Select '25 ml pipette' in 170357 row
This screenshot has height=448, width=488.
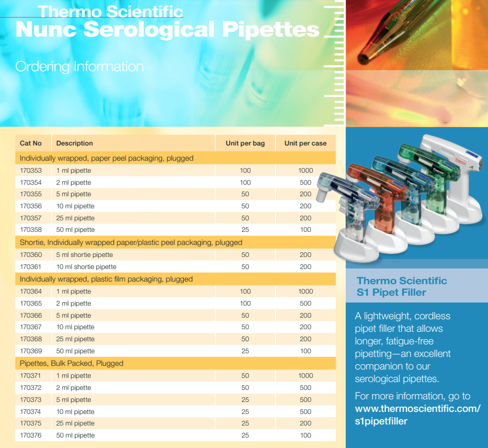click(75, 218)
